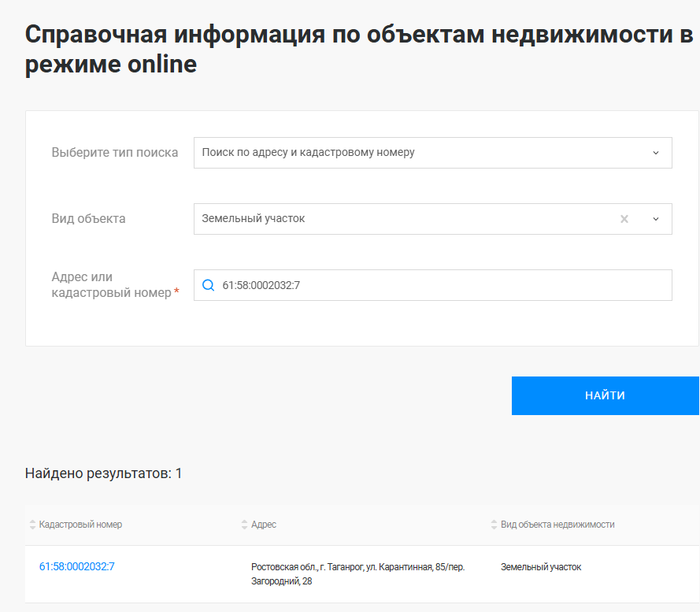Click the 'Адрес' column header text
The width and height of the screenshot is (700, 612).
tap(264, 525)
